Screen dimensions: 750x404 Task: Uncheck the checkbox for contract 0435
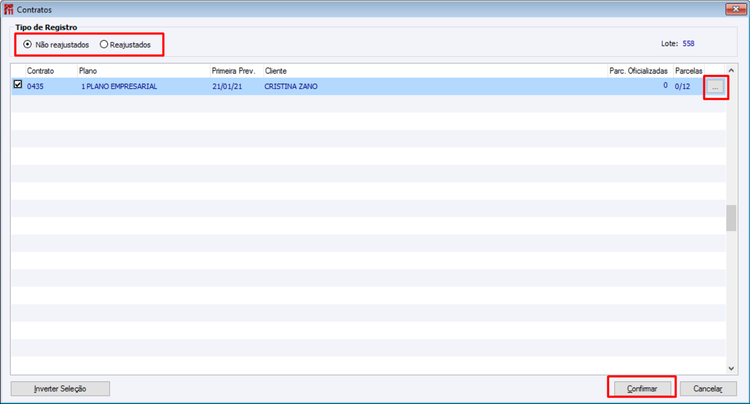point(18,84)
